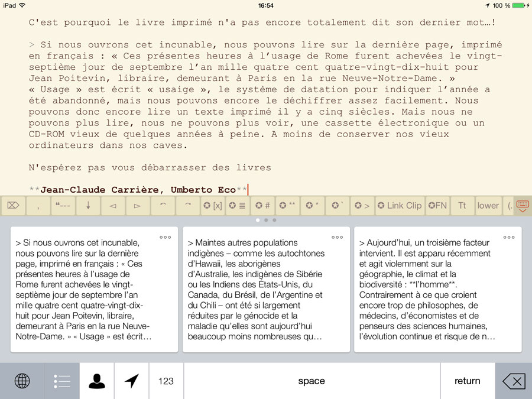This screenshot has height=399, width=532.
Task: Tap the lower case action key
Action: (x=488, y=206)
